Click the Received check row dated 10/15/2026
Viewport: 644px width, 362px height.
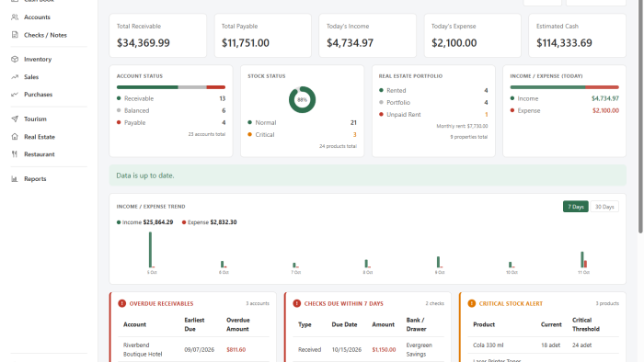click(x=368, y=350)
